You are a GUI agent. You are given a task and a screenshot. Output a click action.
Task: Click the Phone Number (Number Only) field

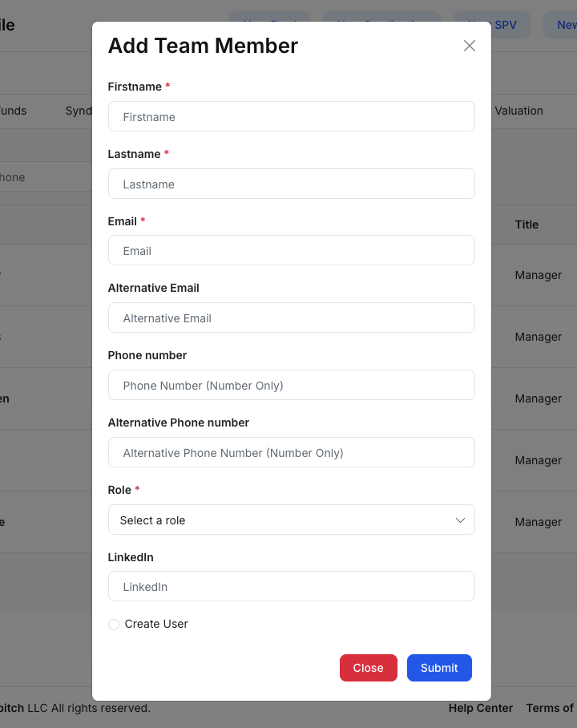coord(291,386)
